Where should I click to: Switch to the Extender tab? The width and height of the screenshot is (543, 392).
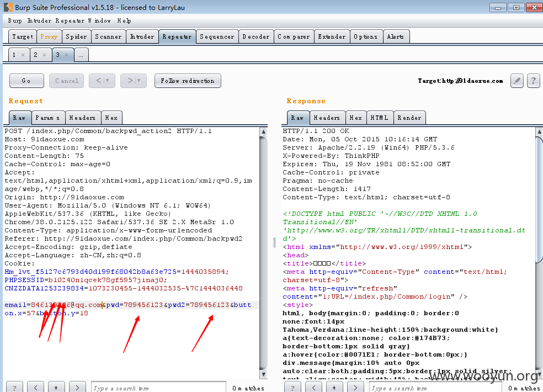[x=332, y=36]
